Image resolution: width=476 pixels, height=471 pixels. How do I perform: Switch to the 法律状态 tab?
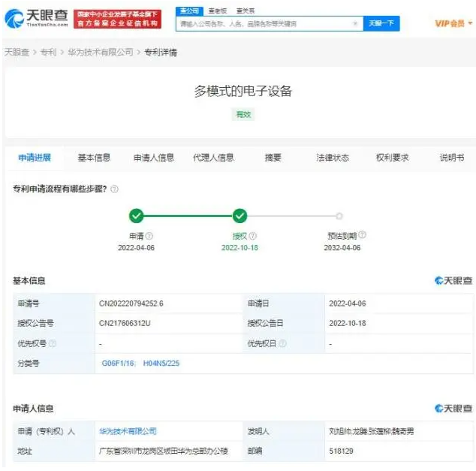(x=333, y=158)
